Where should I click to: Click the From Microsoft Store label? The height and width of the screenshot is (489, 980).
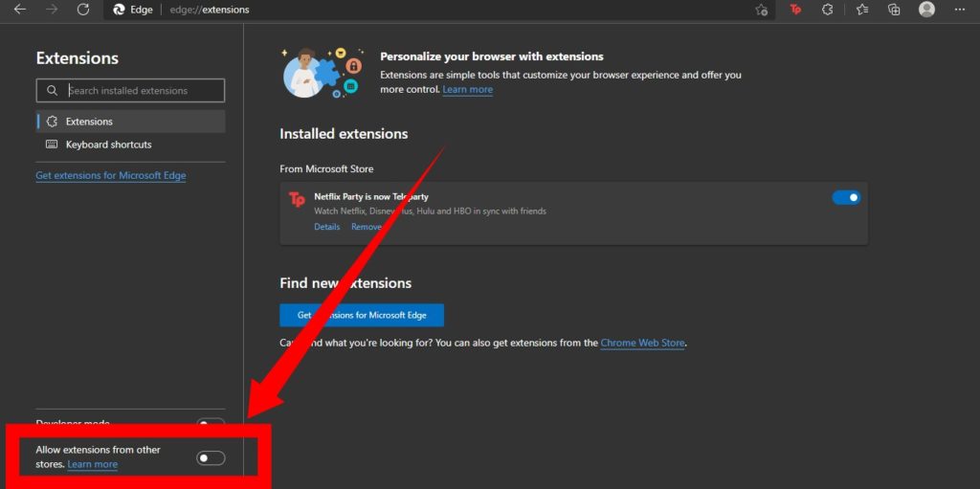(326, 168)
